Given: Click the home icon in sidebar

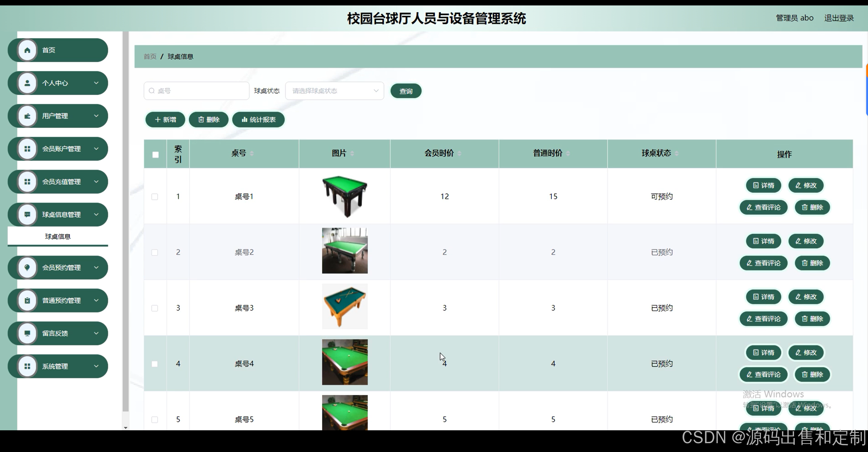Looking at the screenshot, I should click(x=27, y=50).
